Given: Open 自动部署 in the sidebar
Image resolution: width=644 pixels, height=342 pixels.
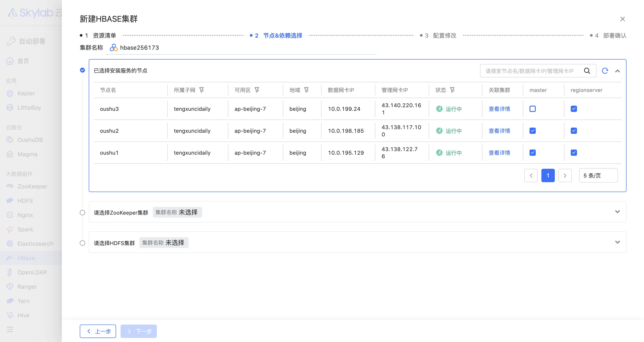Looking at the screenshot, I should tap(26, 41).
